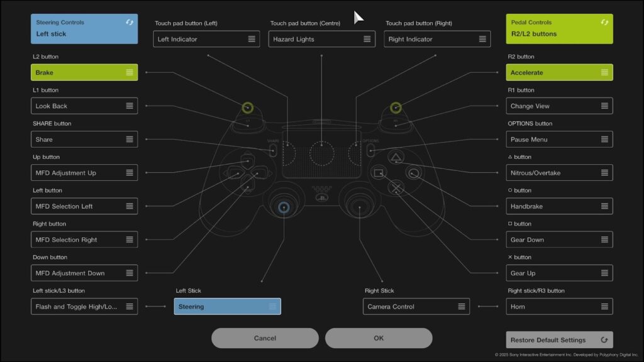The width and height of the screenshot is (644, 362).
Task: Click the list icon on Brake field
Action: coord(130,72)
